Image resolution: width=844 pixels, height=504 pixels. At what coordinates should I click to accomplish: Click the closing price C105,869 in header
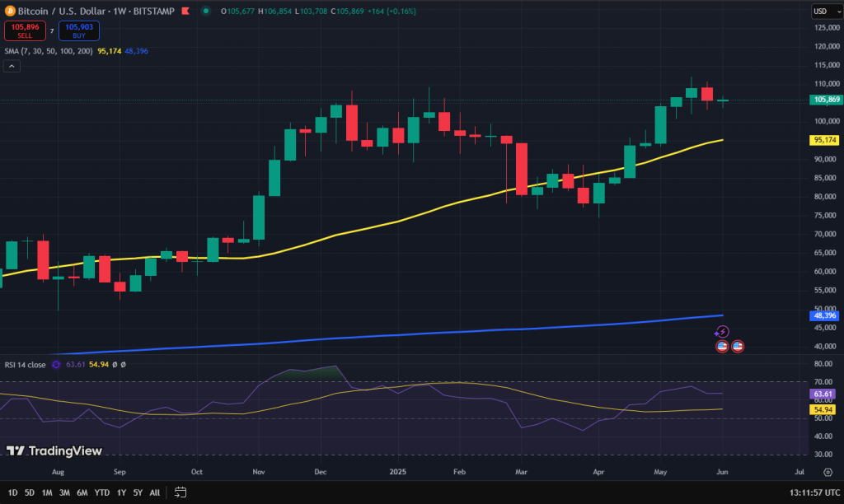[347, 11]
